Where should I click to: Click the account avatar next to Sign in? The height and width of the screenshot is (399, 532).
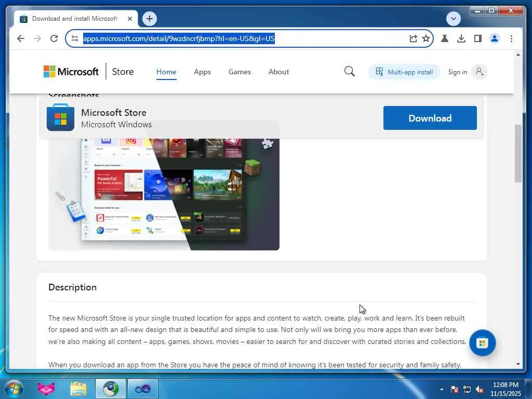[x=480, y=72]
